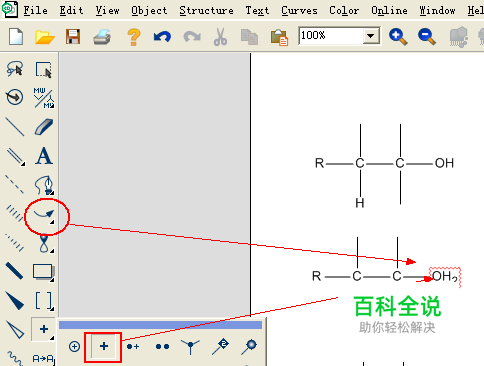This screenshot has width=484, height=366.
Task: Open the Window menu
Action: [x=437, y=10]
